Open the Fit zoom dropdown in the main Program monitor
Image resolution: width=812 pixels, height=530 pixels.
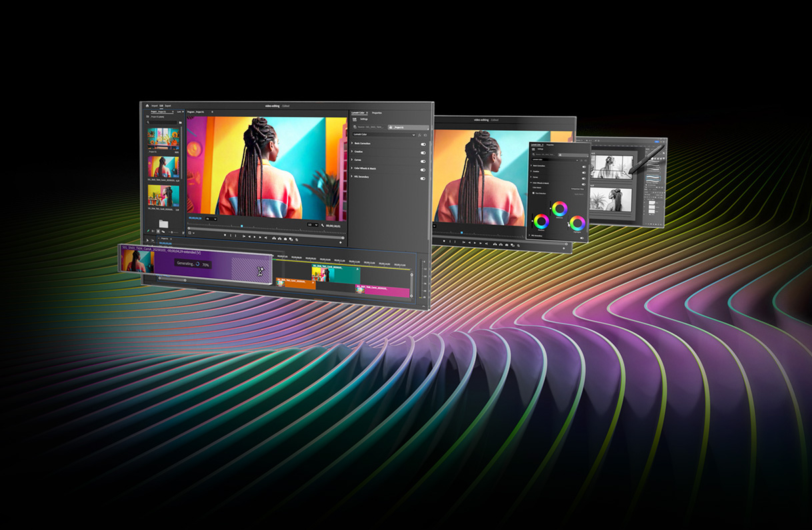tap(211, 218)
